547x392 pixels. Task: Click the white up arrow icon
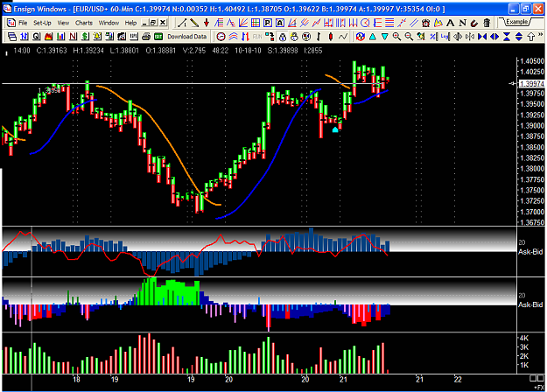(x=531, y=36)
